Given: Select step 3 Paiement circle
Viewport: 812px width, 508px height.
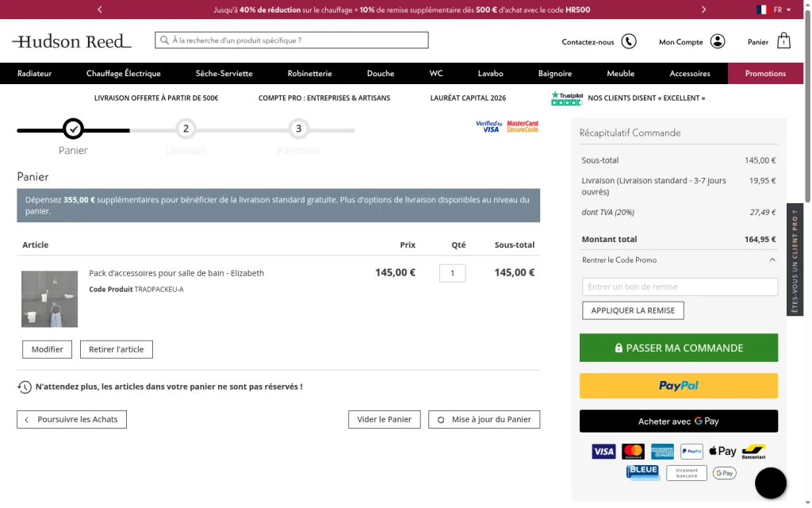Looking at the screenshot, I should (x=298, y=129).
